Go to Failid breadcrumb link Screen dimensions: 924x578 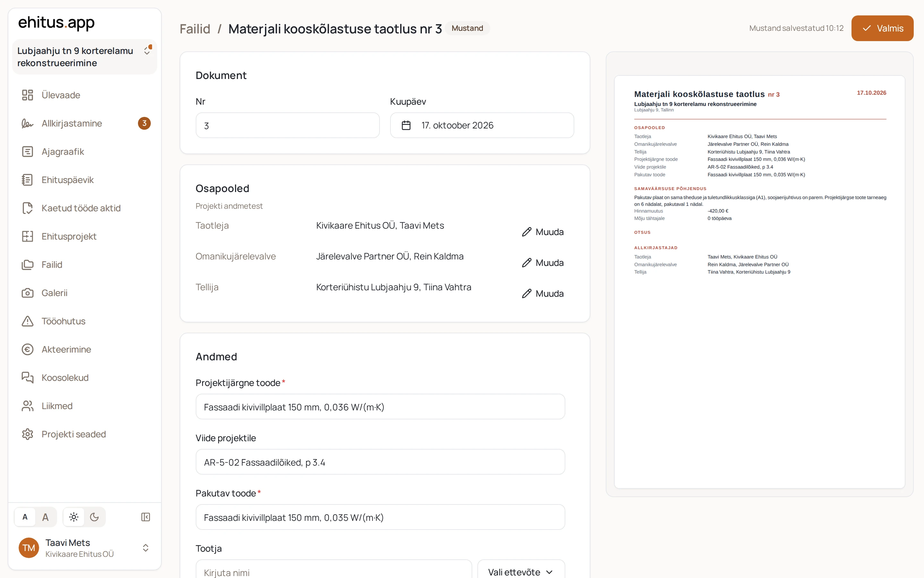tap(195, 29)
